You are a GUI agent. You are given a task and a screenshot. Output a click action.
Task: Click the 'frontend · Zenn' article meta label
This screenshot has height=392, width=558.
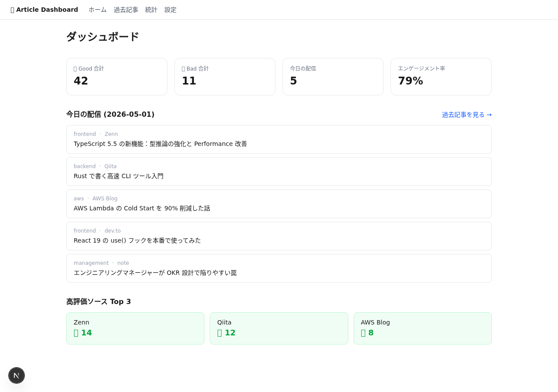[x=96, y=134]
